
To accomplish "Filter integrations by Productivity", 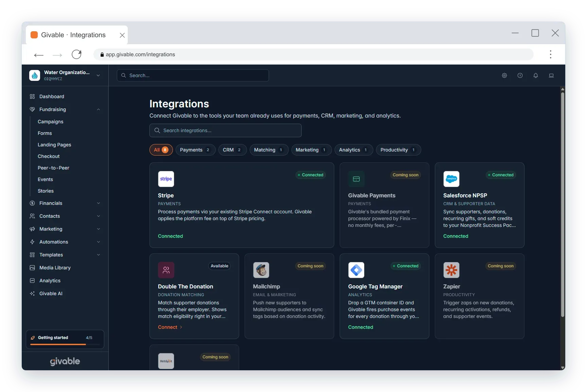I will tap(398, 150).
